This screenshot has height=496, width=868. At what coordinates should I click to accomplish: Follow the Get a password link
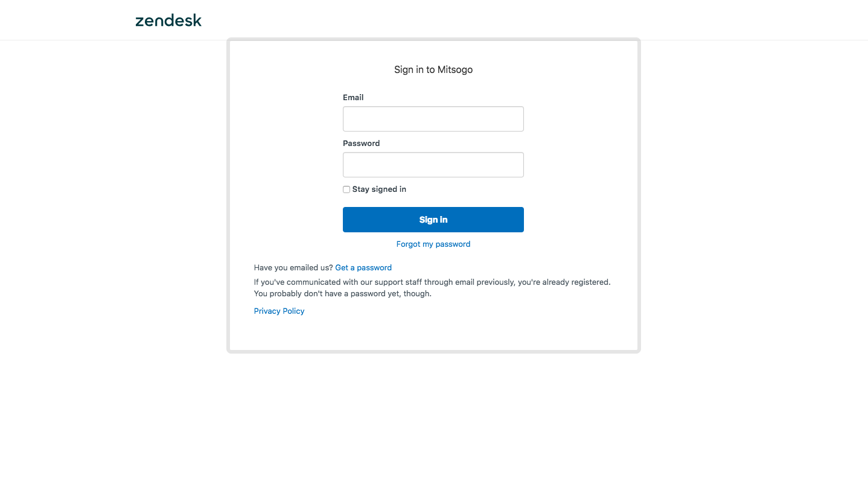tap(363, 268)
